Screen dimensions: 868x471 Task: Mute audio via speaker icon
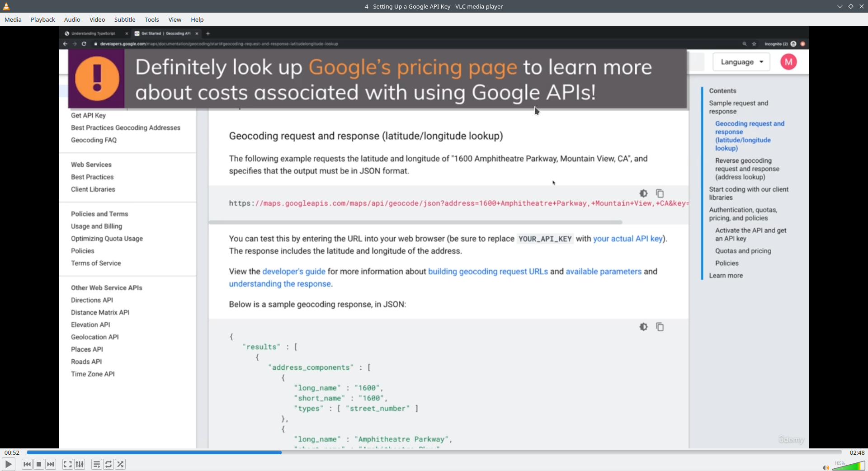tap(825, 467)
